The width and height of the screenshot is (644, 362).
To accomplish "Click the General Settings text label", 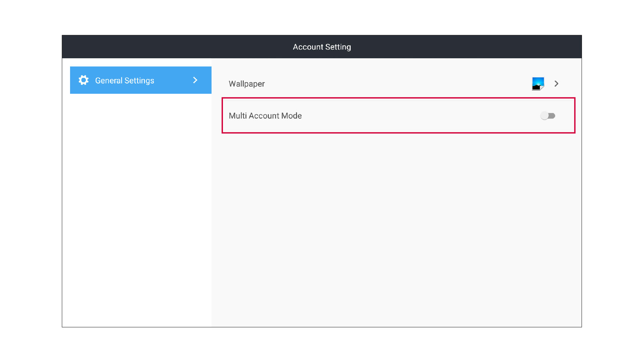I will pos(124,80).
